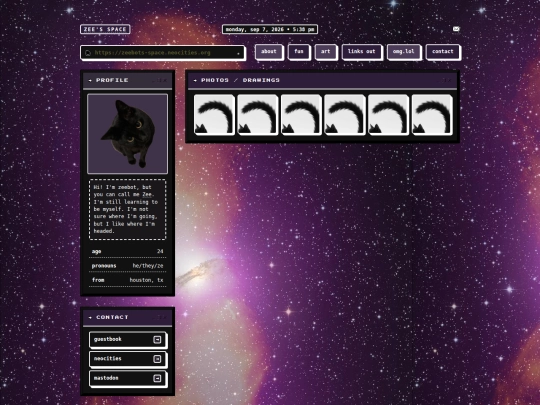Click the bio text starting "Hi! I'm zeebot"
This screenshot has width=540, height=405.
(x=127, y=209)
